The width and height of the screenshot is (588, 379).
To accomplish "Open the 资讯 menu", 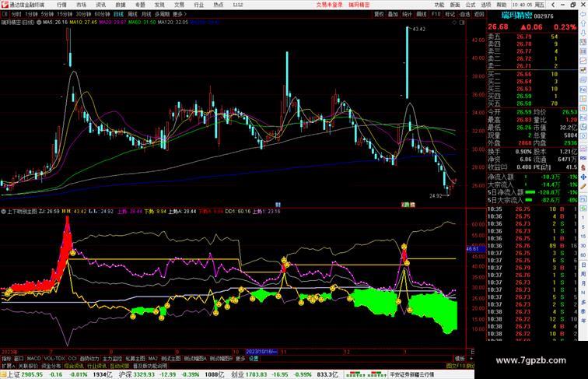I will click(x=100, y=5).
